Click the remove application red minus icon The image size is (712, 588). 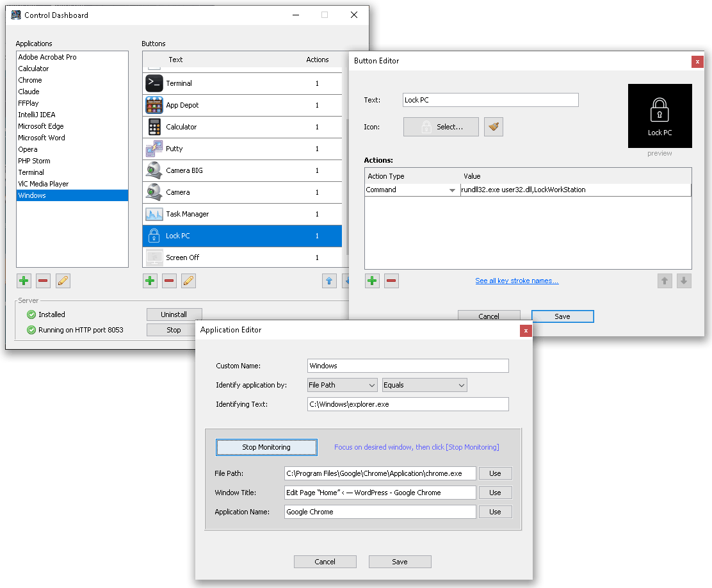(x=43, y=281)
